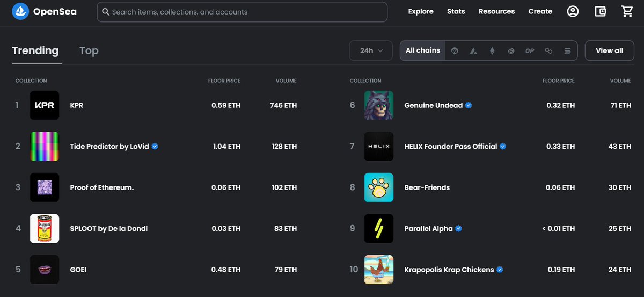The width and height of the screenshot is (644, 297).
Task: Open the Resources menu
Action: pyautogui.click(x=496, y=11)
